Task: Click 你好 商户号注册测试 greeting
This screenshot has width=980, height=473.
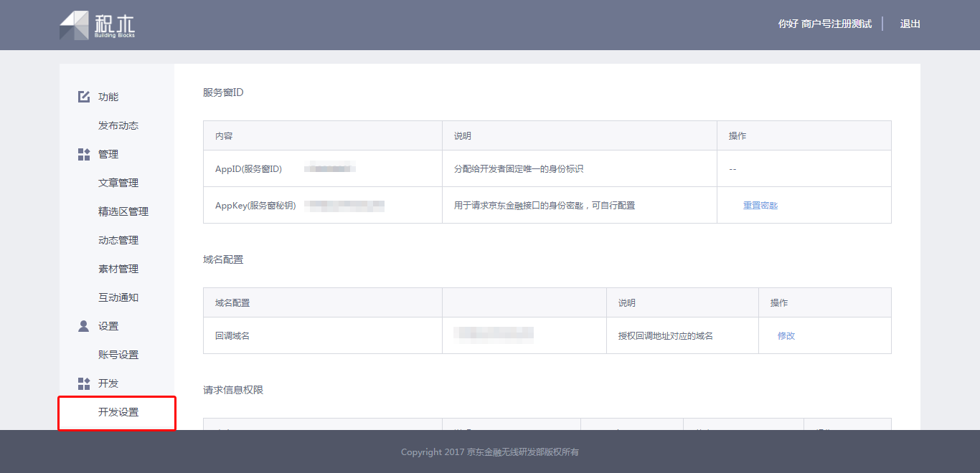Action: [825, 24]
